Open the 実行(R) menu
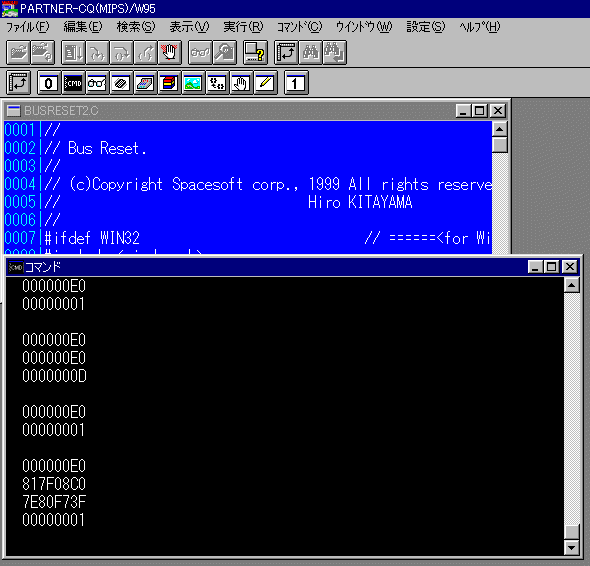The image size is (590, 566). pyautogui.click(x=243, y=27)
